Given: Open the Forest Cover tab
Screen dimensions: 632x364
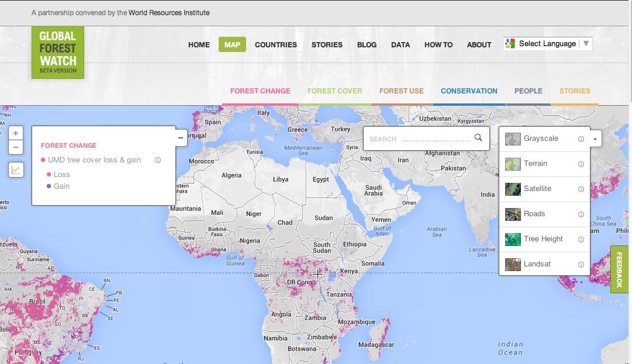Looking at the screenshot, I should [x=334, y=91].
